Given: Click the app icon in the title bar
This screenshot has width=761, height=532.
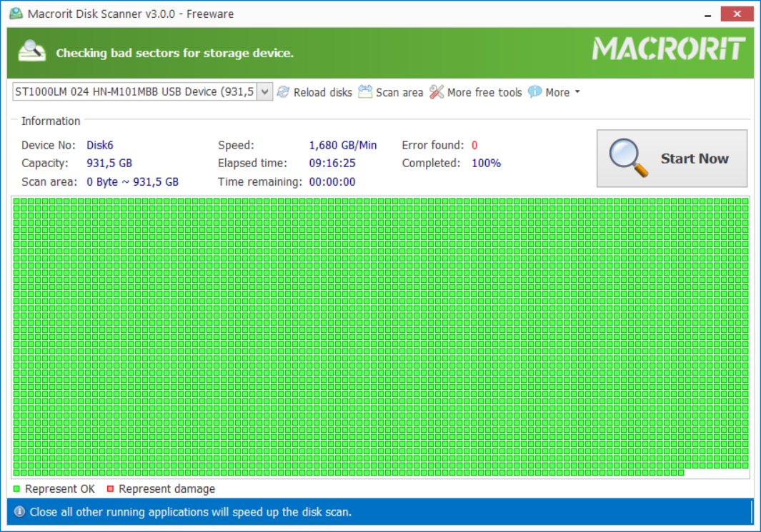Looking at the screenshot, I should [15, 14].
